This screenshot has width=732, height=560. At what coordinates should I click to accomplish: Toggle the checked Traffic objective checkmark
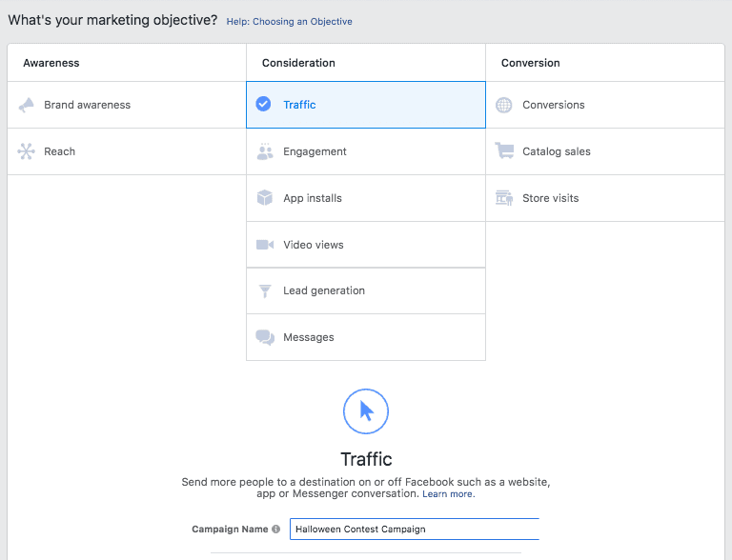tap(264, 105)
